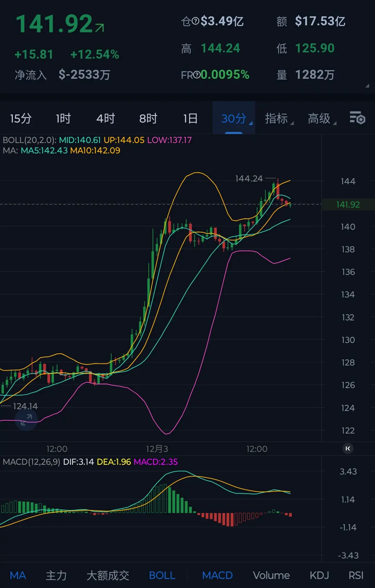Tap MACD(12,26,9) legend label

(32, 462)
